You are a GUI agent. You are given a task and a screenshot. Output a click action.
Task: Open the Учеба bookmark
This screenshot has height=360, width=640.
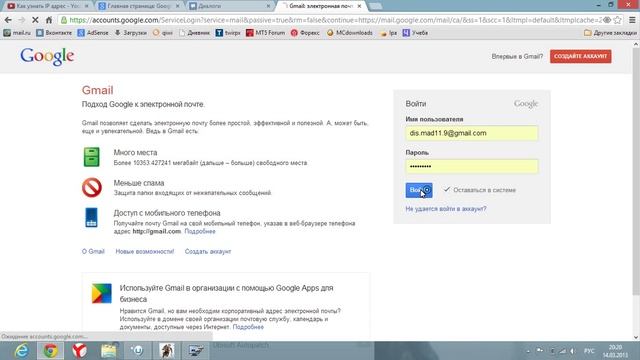(x=415, y=33)
